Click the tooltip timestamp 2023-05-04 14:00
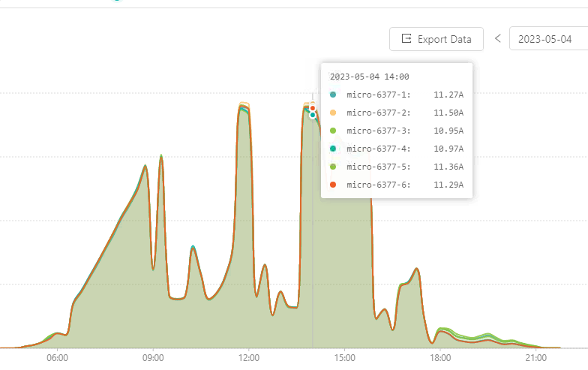Viewport: 588px width, 370px height. 369,77
